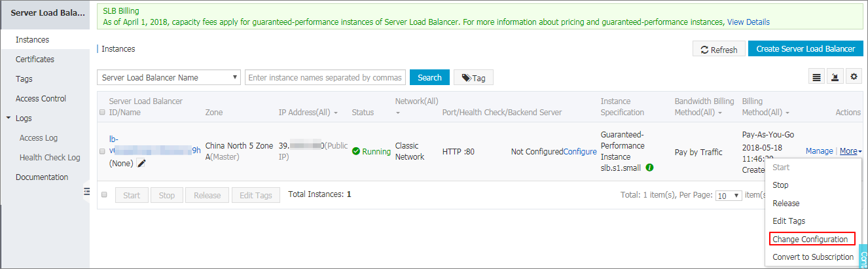Click Create Server Load Balancer button
Image resolution: width=868 pixels, height=269 pixels.
pos(806,48)
